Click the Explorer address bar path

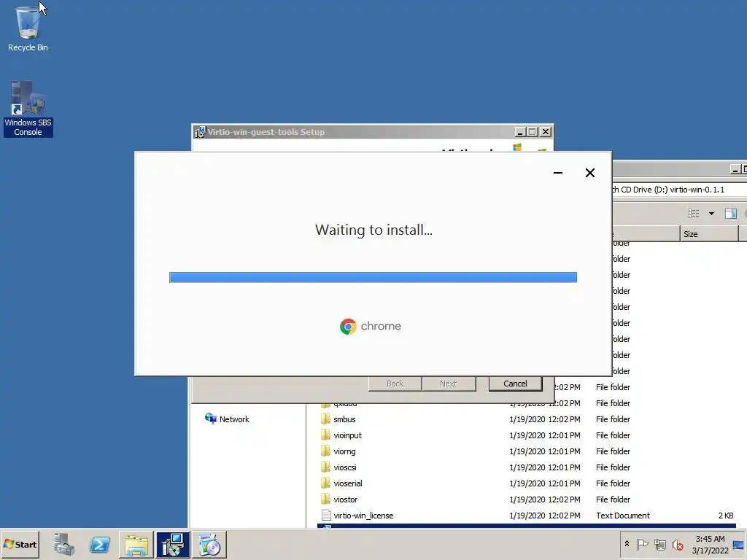click(x=679, y=190)
